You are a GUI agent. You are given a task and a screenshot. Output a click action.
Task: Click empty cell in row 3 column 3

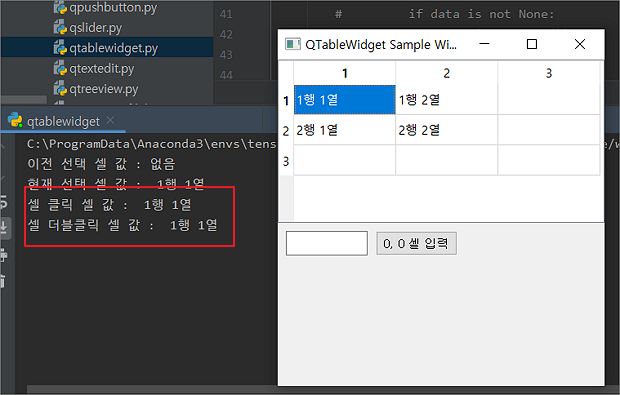[x=549, y=160]
